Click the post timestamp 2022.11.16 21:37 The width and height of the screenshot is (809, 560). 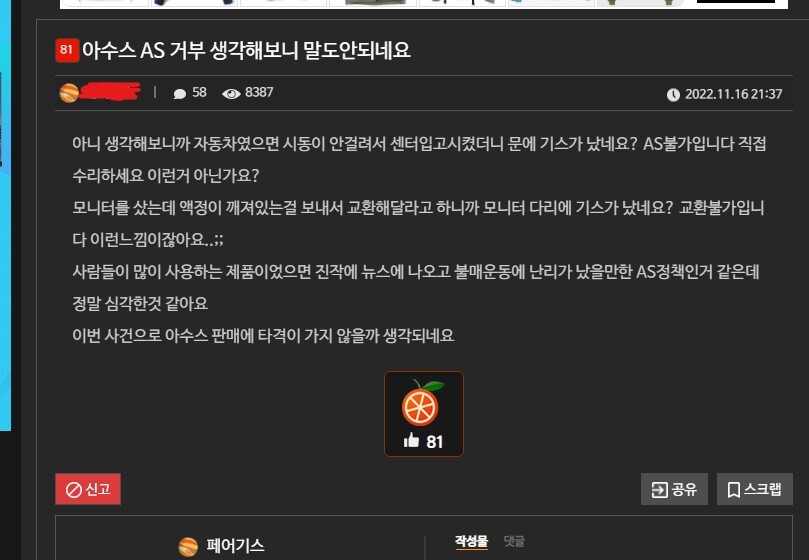coord(733,94)
